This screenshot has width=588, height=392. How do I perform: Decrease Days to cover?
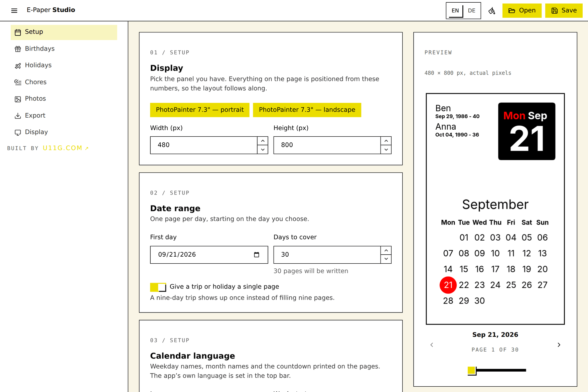pos(386,259)
